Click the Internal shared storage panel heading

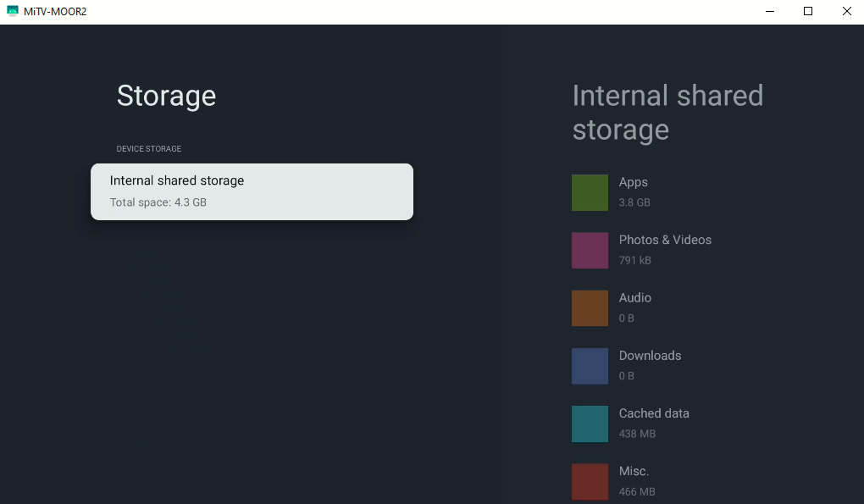[x=667, y=113]
